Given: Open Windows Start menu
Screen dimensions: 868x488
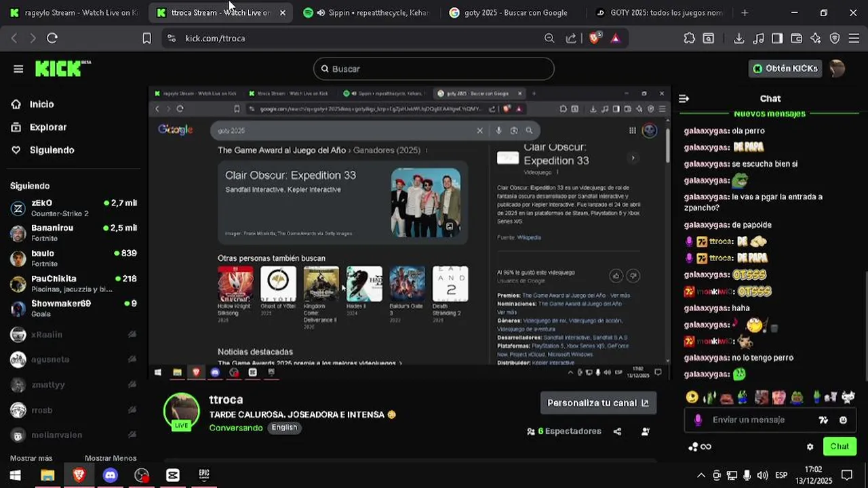Looking at the screenshot, I should 15,475.
